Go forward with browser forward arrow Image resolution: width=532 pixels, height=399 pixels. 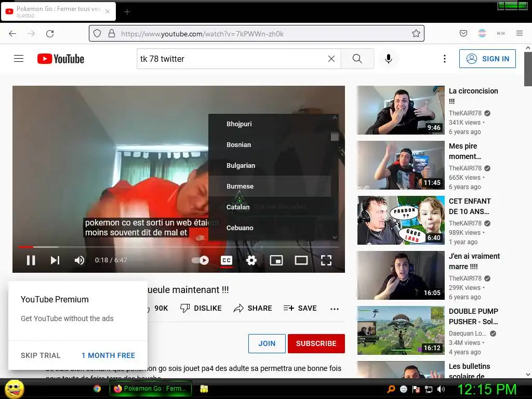pos(31,34)
